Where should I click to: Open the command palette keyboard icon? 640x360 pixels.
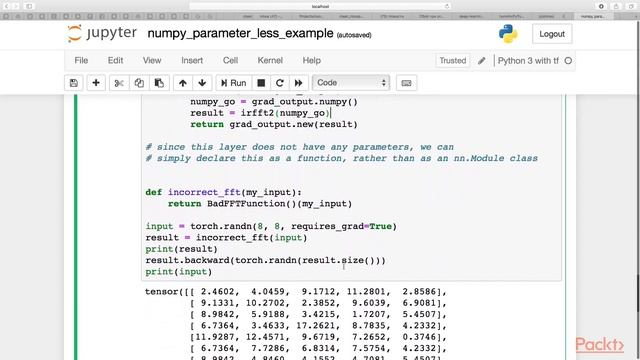[406, 83]
